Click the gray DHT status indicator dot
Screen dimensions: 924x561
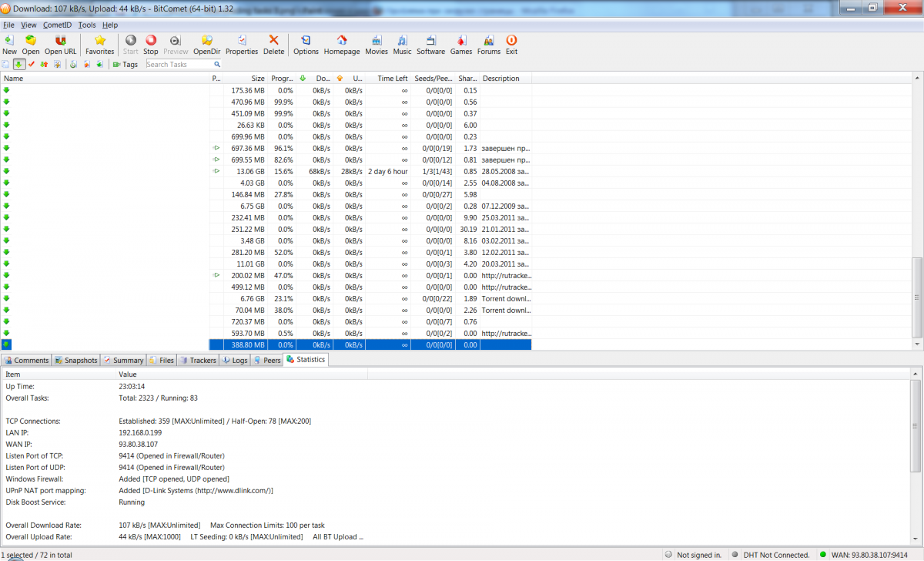(735, 555)
